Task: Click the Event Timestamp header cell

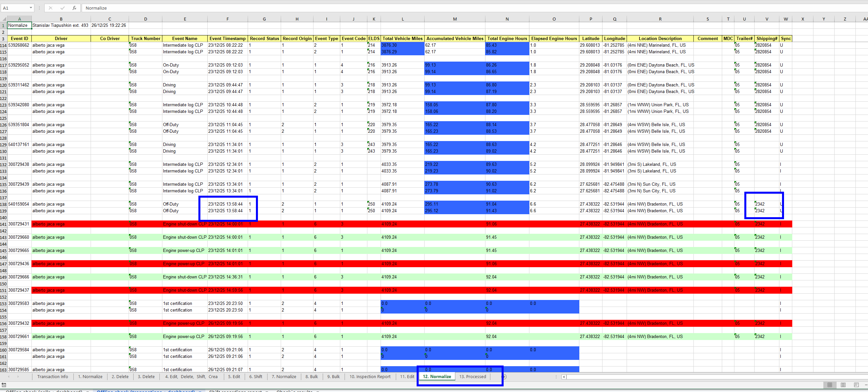Action: click(x=227, y=38)
